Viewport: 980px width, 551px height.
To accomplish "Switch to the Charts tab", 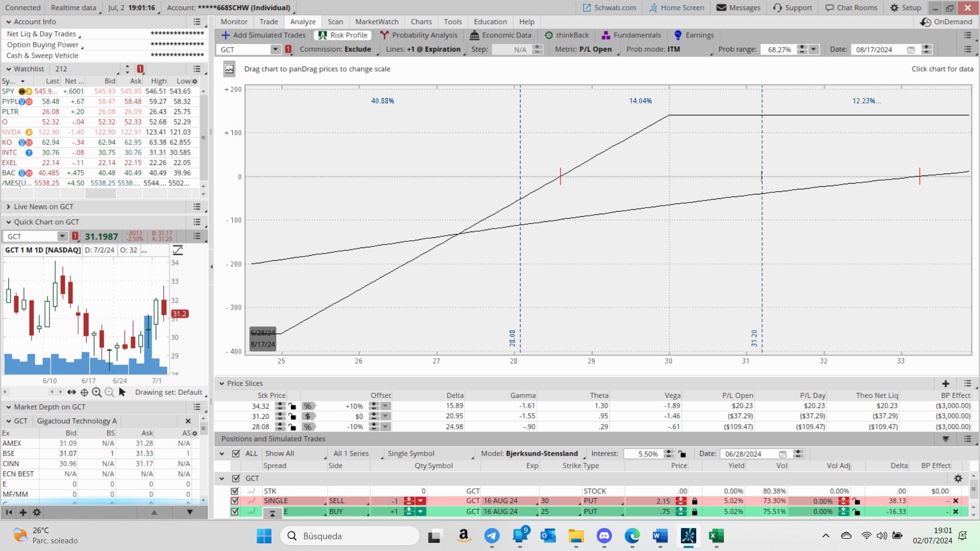I will (x=421, y=21).
